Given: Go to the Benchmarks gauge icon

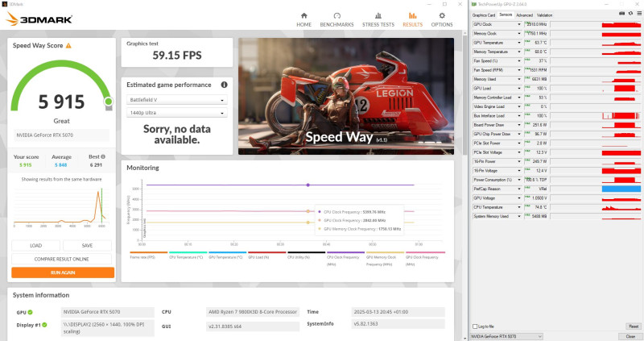Looking at the screenshot, I should point(336,15).
